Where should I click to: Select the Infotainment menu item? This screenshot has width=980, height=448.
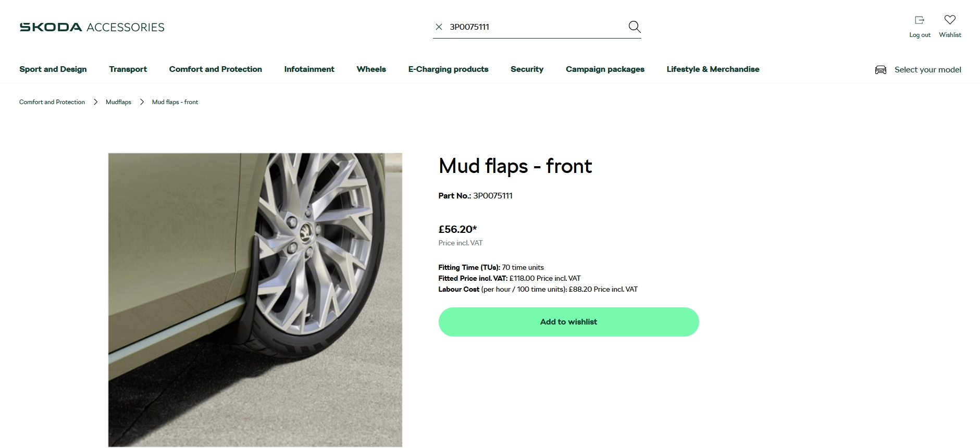[x=309, y=69]
